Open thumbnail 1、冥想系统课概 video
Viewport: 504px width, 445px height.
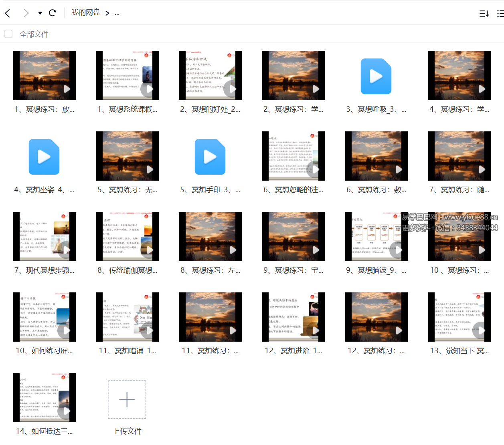point(128,75)
